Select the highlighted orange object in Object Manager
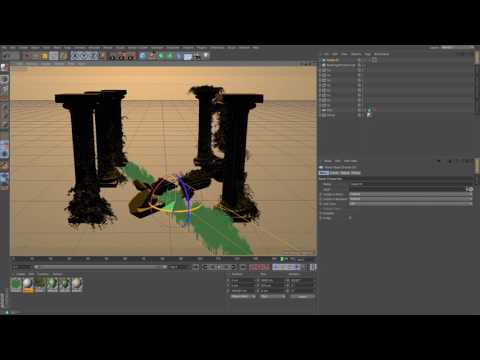This screenshot has height=360, width=480. click(x=332, y=60)
